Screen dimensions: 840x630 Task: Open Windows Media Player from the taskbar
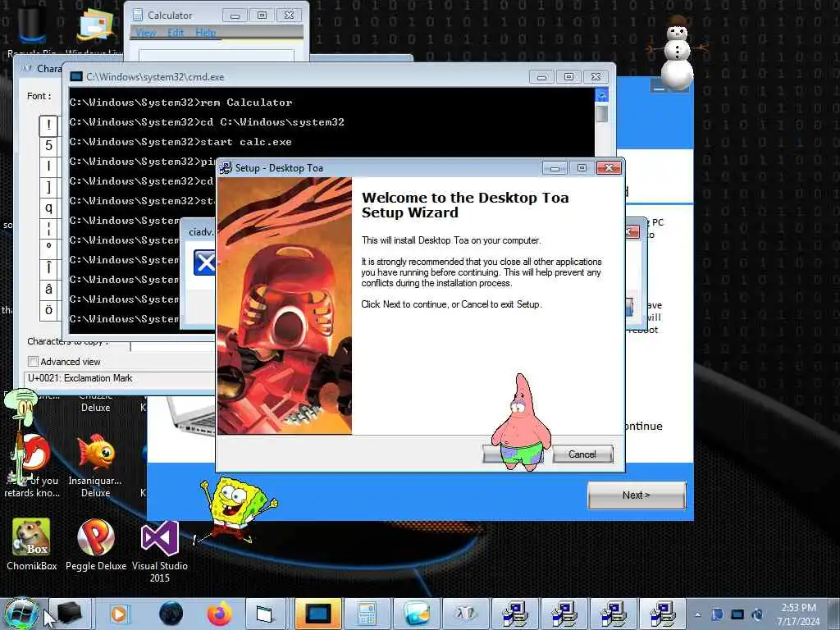pyautogui.click(x=120, y=614)
